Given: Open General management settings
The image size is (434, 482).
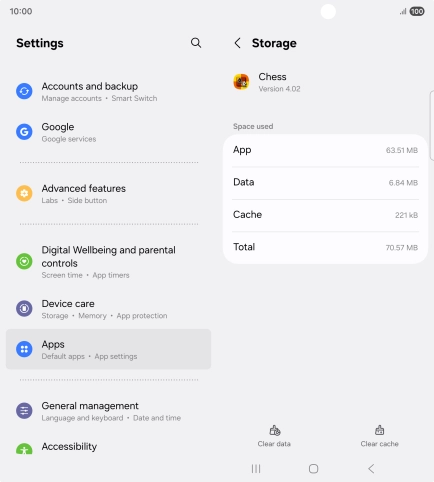Looking at the screenshot, I should (x=108, y=411).
